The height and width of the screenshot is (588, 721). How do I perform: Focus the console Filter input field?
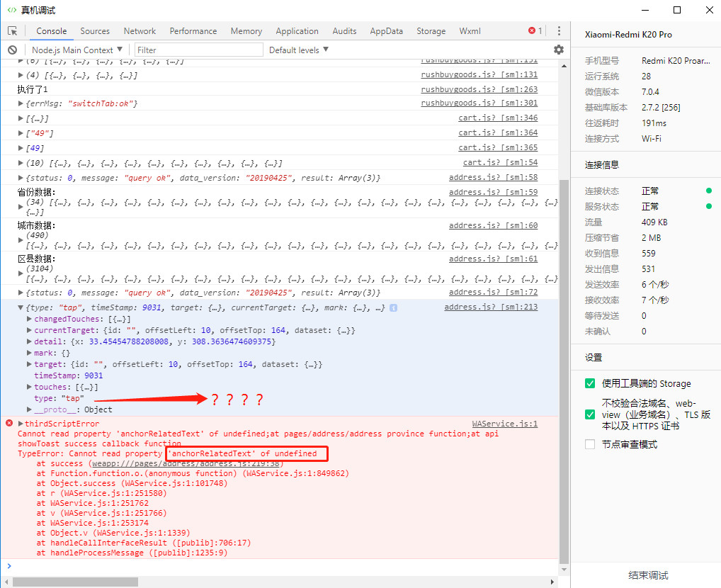(x=198, y=50)
